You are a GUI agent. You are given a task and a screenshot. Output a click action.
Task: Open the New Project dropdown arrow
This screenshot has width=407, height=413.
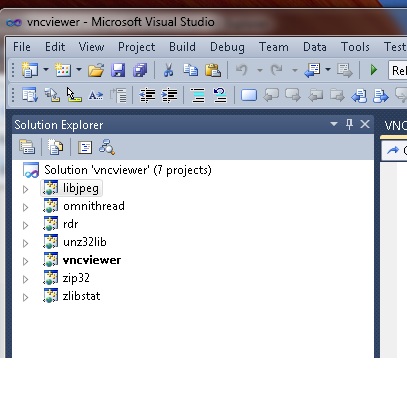(x=46, y=70)
